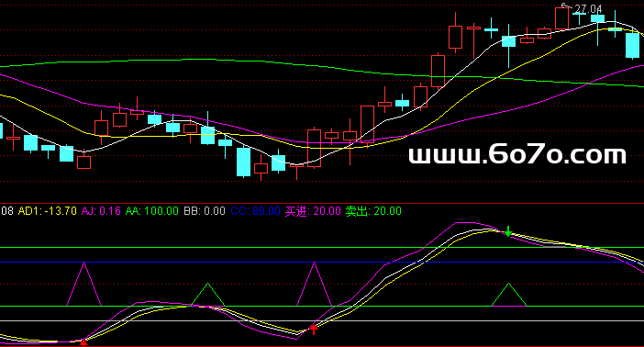Click the first magenta buy-signal triangle peak
This screenshot has height=347, width=644.
pos(83,263)
